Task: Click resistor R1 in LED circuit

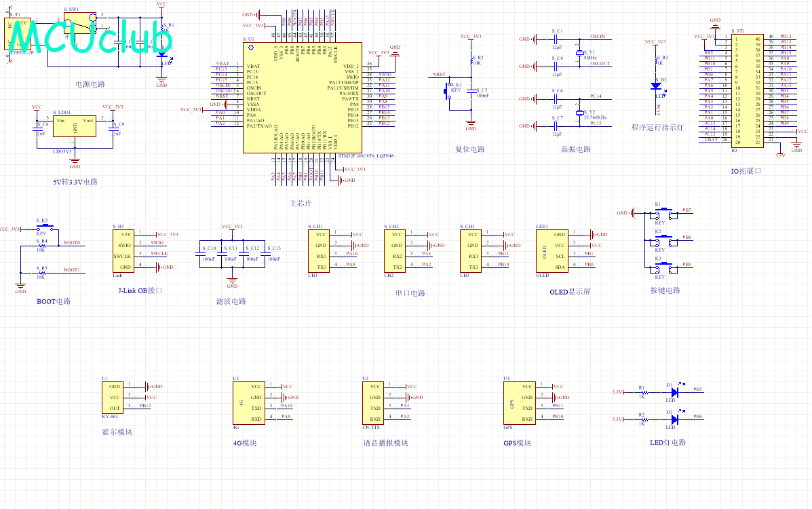Action: point(644,392)
